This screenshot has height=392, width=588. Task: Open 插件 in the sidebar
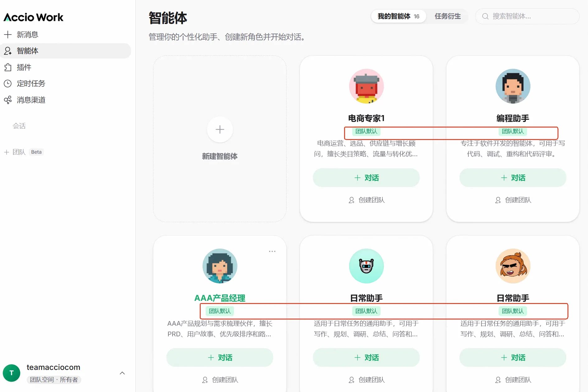(x=65, y=67)
